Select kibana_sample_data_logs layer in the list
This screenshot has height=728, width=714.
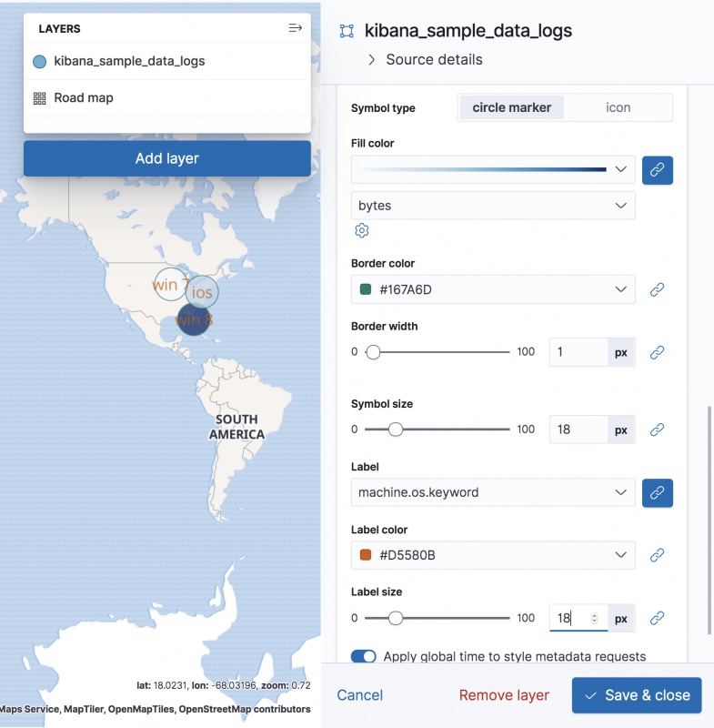[x=129, y=62]
